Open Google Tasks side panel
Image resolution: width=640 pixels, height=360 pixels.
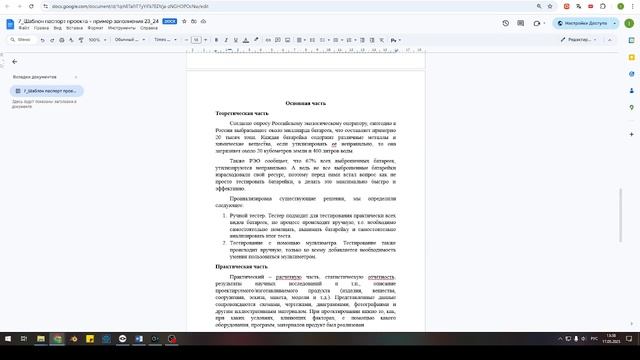pos(631,74)
